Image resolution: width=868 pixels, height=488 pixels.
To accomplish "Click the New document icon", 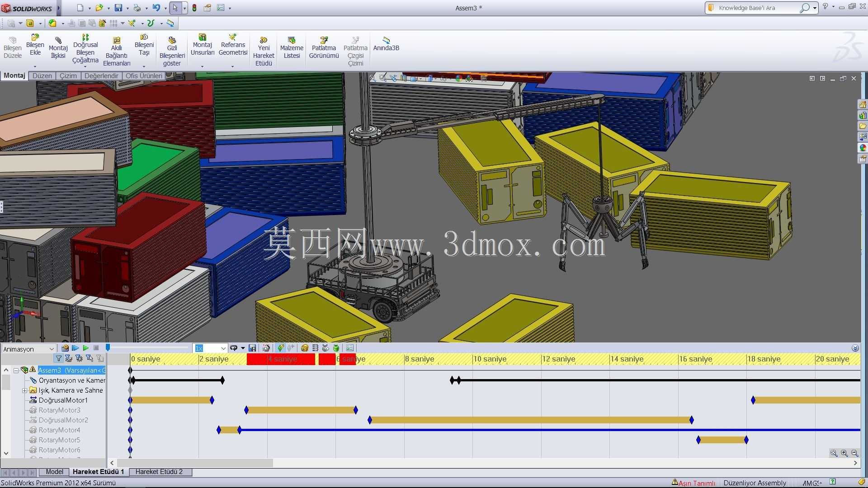I will point(80,8).
